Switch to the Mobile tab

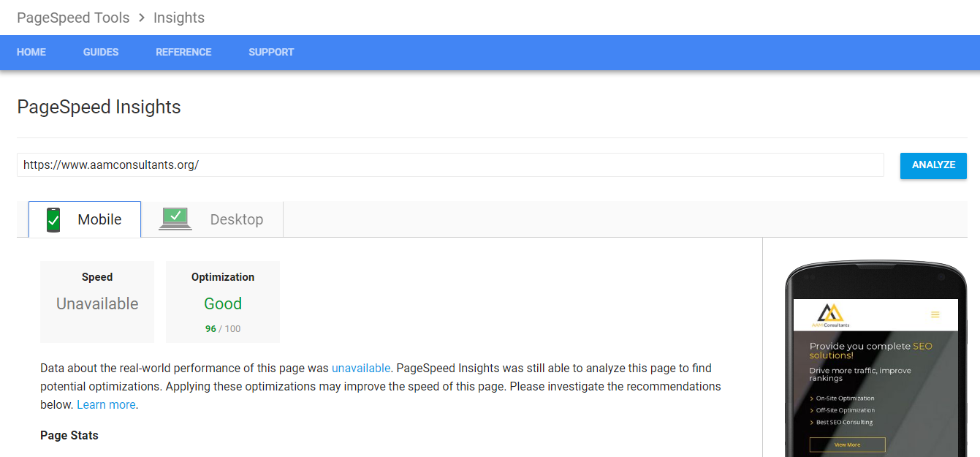click(x=99, y=219)
